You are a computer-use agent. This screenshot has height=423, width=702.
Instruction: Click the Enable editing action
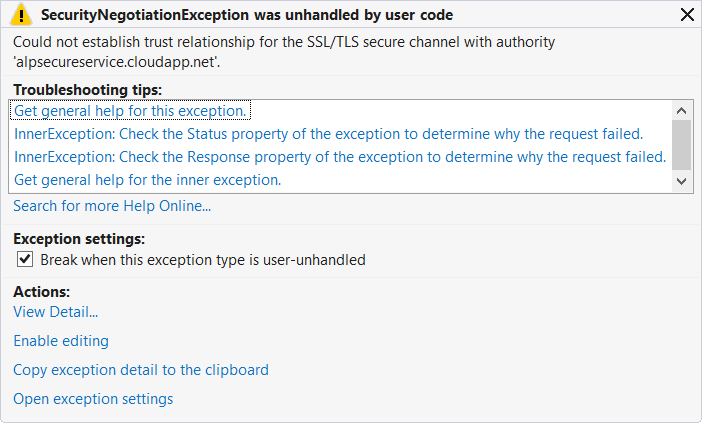[61, 341]
